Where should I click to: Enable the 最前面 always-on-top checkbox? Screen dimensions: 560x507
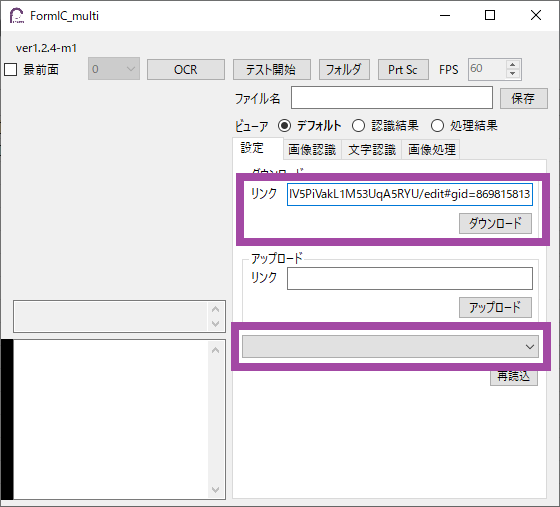tap(10, 70)
